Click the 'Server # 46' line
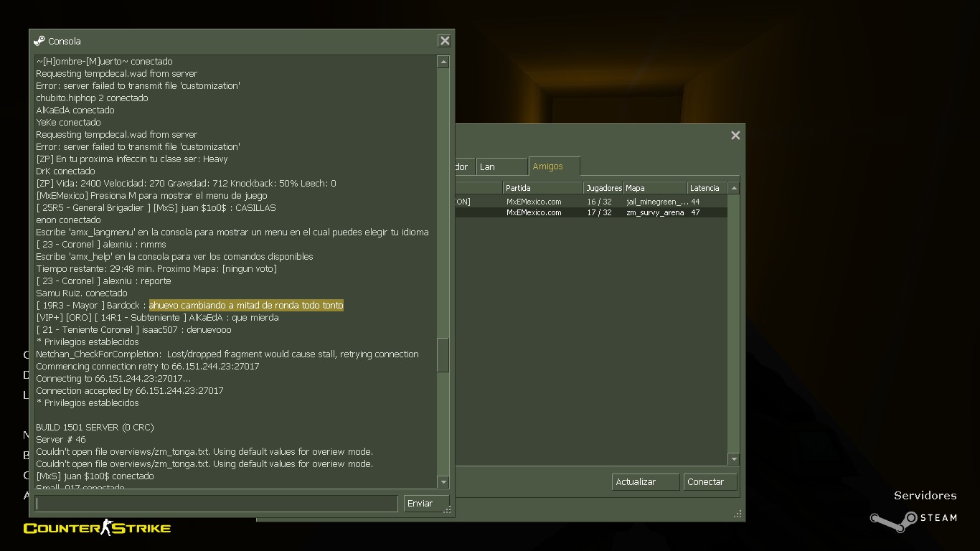This screenshot has height=551, width=980. pos(61,440)
